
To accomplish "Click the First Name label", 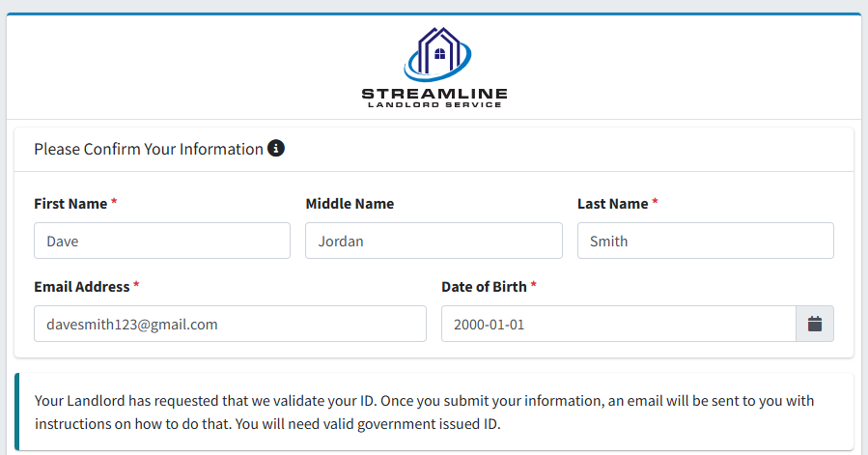I will pos(70,204).
